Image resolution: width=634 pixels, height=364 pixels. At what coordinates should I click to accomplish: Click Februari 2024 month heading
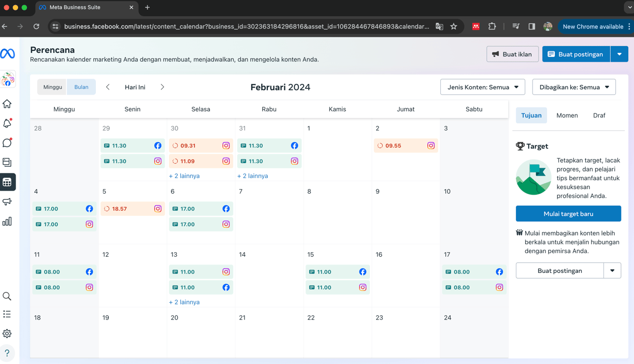click(280, 87)
